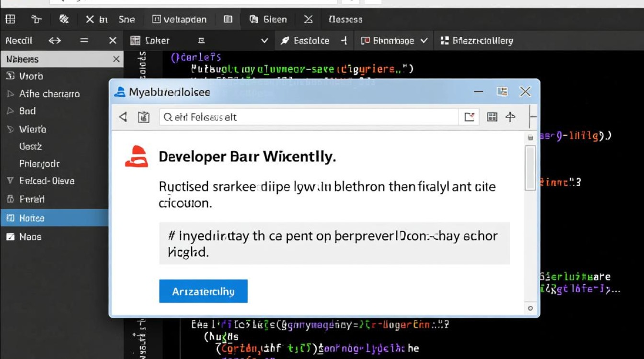Click the red-dotted icon right of the search field
Image resolution: width=644 pixels, height=359 pixels.
(x=469, y=117)
